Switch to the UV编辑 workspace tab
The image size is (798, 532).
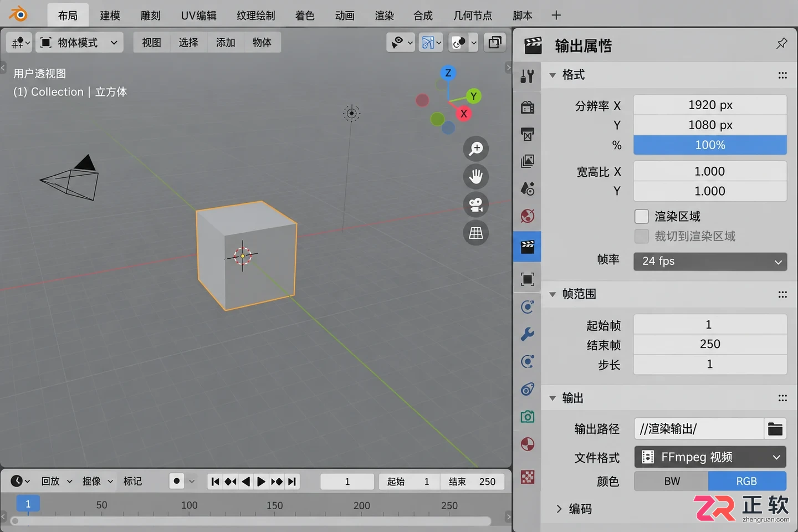[199, 16]
